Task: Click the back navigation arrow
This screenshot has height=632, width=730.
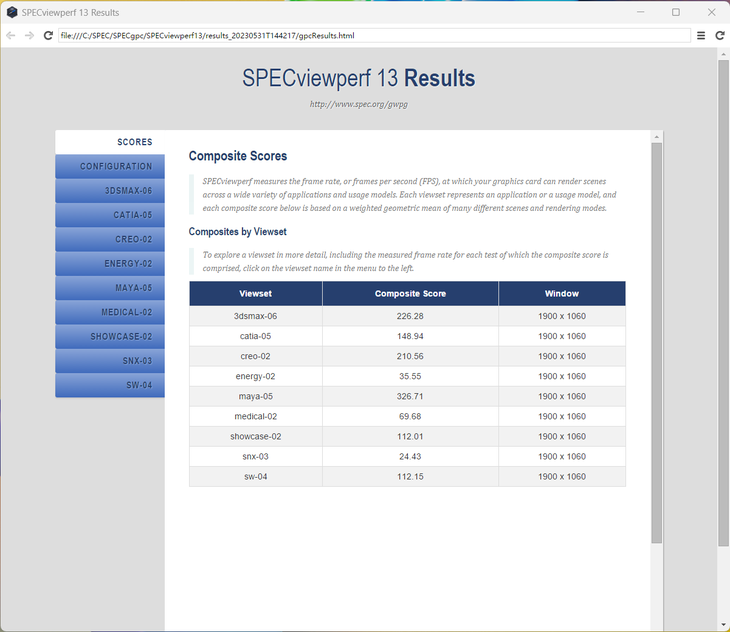Action: 11,36
